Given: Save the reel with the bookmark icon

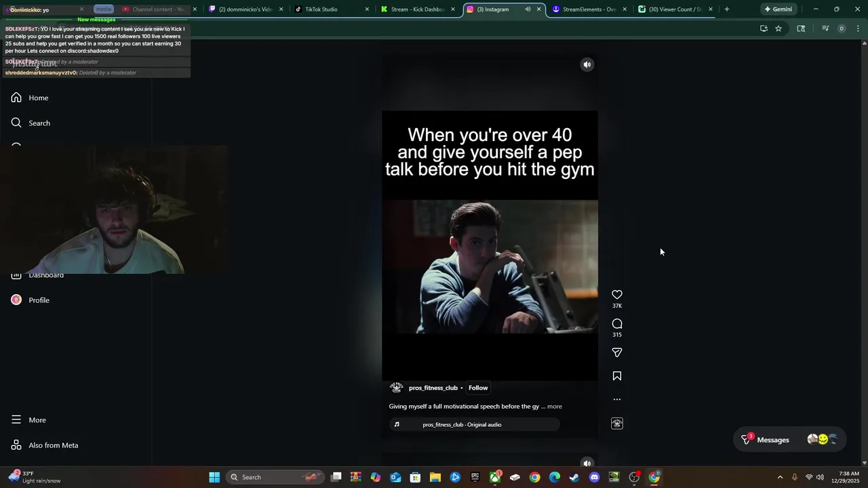Looking at the screenshot, I should point(617,376).
